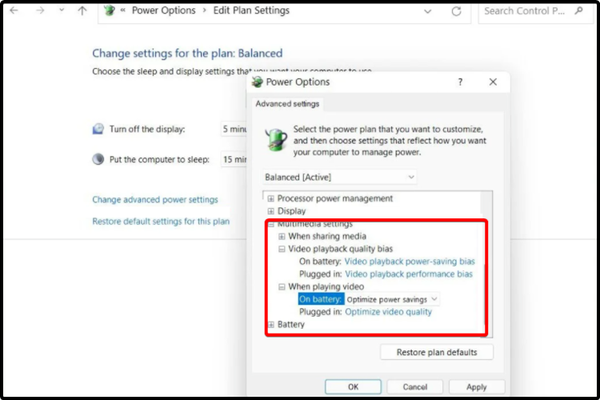Expand Processor power management node
This screenshot has height=400, width=600.
[271, 199]
